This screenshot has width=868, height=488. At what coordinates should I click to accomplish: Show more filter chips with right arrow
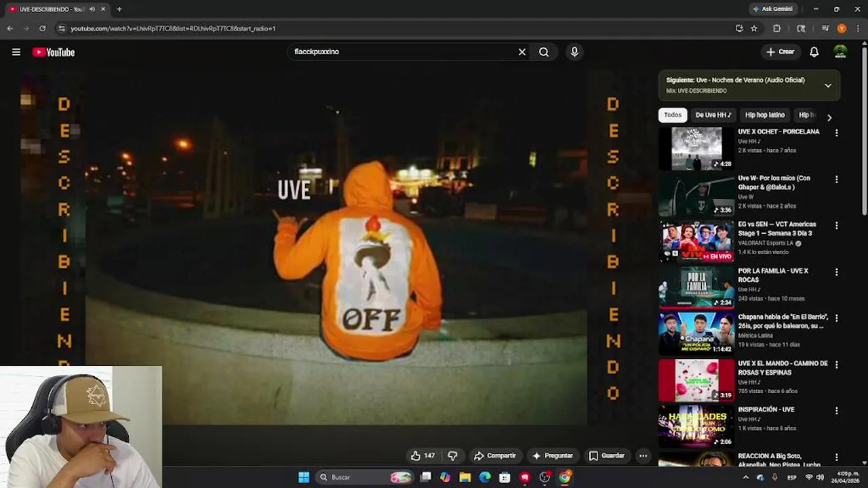pyautogui.click(x=829, y=117)
